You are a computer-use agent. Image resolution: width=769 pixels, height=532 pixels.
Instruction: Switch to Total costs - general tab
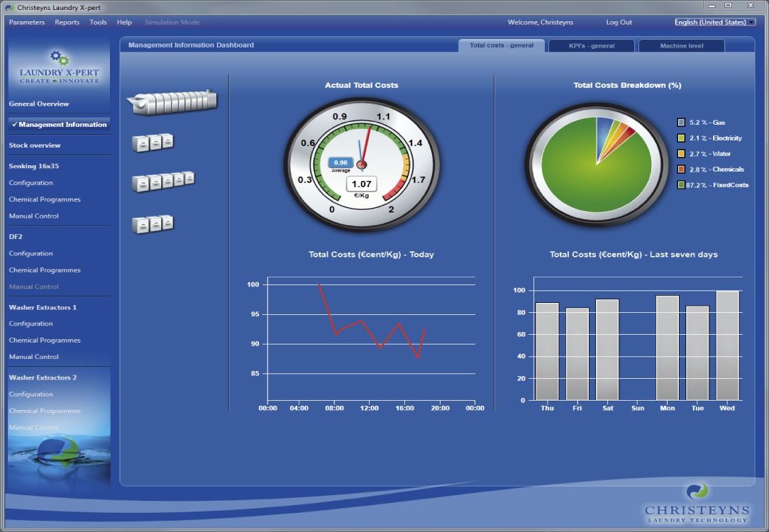tap(502, 45)
